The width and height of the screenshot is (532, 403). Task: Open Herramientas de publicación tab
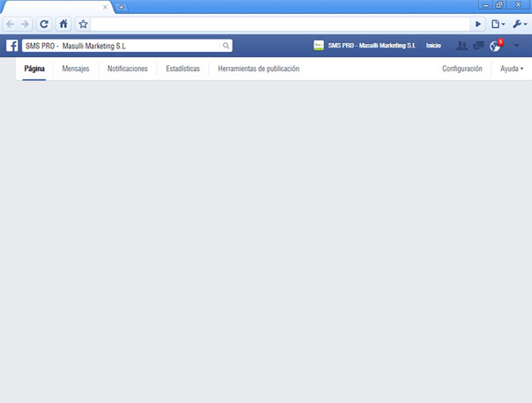[x=259, y=69]
